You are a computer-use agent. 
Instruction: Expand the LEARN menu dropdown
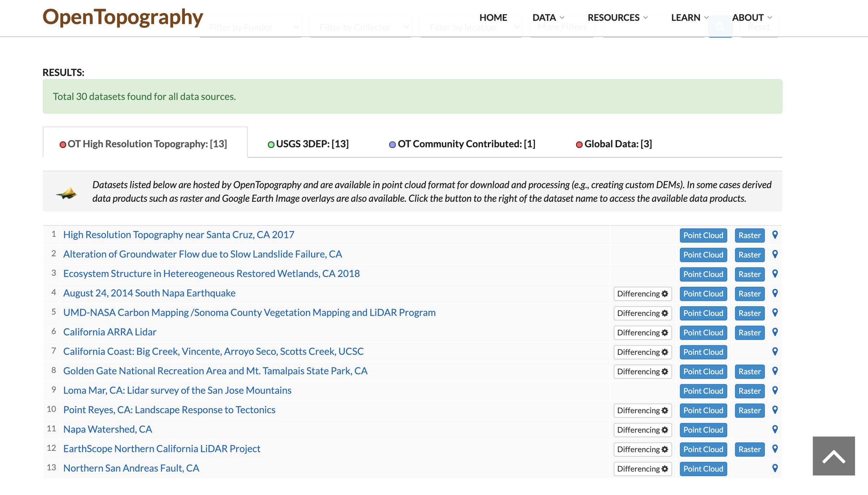[690, 17]
